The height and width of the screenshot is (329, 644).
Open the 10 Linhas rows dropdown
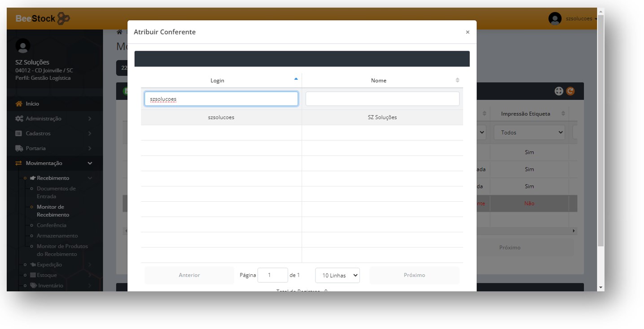coord(337,275)
